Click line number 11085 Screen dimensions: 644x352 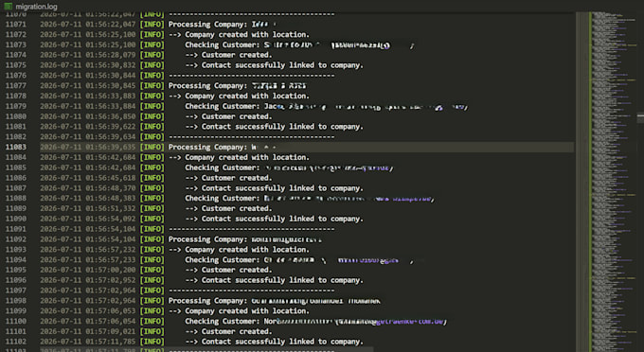(15, 167)
